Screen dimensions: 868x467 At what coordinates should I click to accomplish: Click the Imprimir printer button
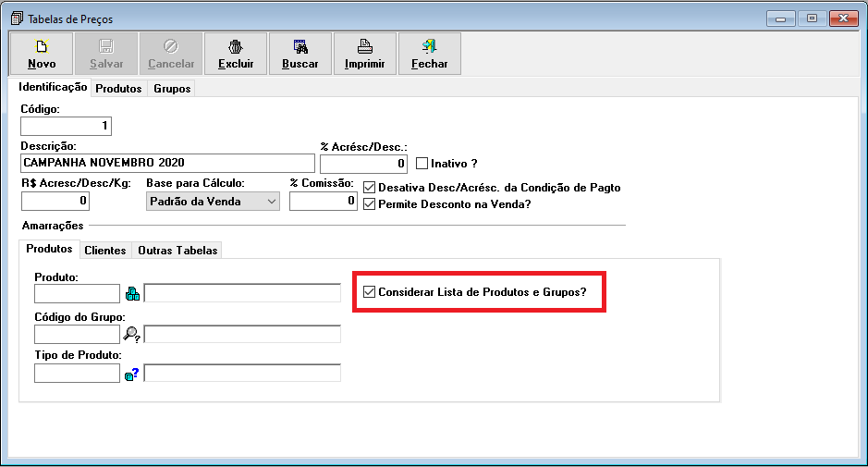click(x=365, y=54)
